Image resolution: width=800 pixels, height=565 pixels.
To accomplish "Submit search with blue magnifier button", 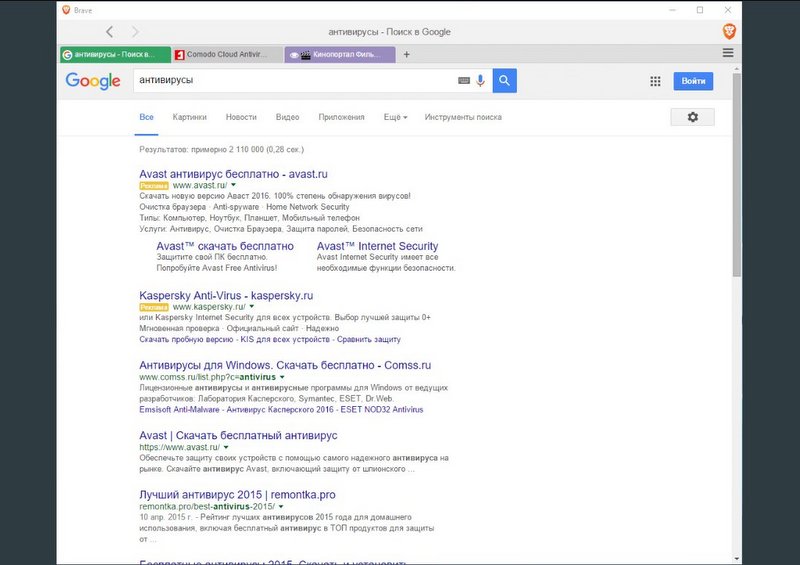I will (x=505, y=81).
